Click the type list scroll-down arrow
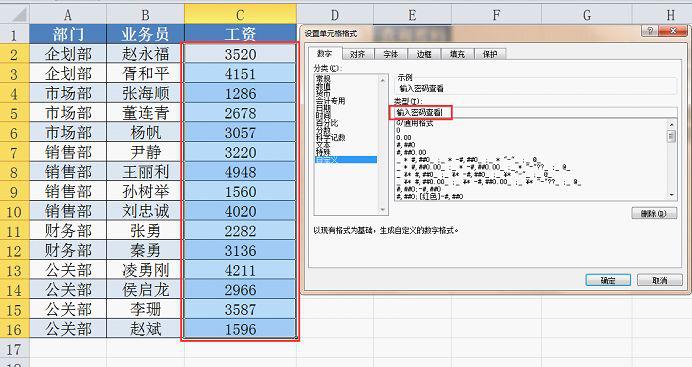Screen dimensions: 692x367 672,195
